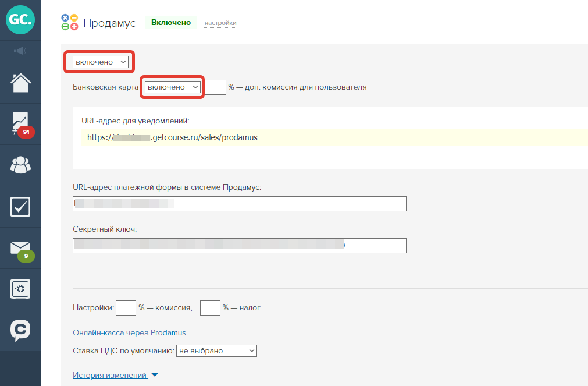Image resolution: width=588 pixels, height=386 pixels.
Task: Click the Продамус heading text
Action: [109, 23]
